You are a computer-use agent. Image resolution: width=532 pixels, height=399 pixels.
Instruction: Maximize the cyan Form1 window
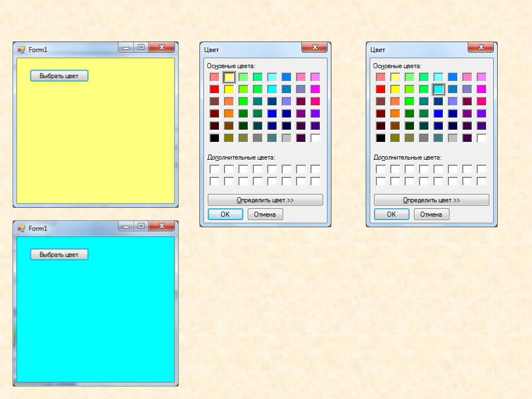click(141, 226)
